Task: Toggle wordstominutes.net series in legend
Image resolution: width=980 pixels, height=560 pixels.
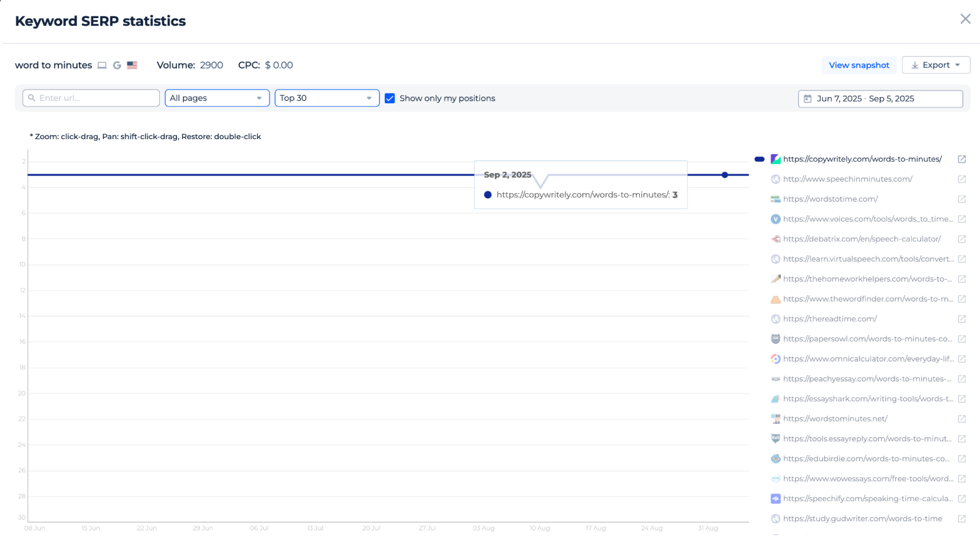Action: [835, 419]
